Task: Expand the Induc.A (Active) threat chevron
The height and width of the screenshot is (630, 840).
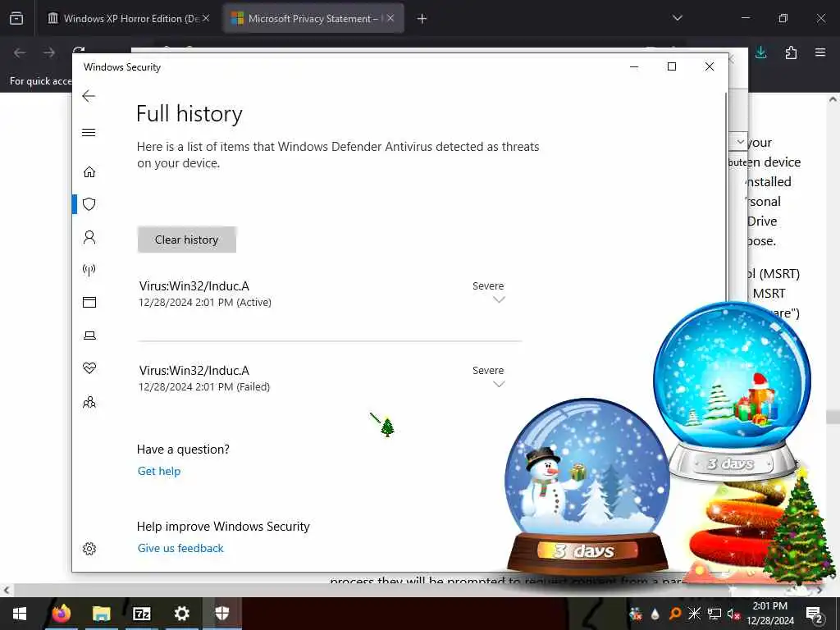Action: click(499, 300)
